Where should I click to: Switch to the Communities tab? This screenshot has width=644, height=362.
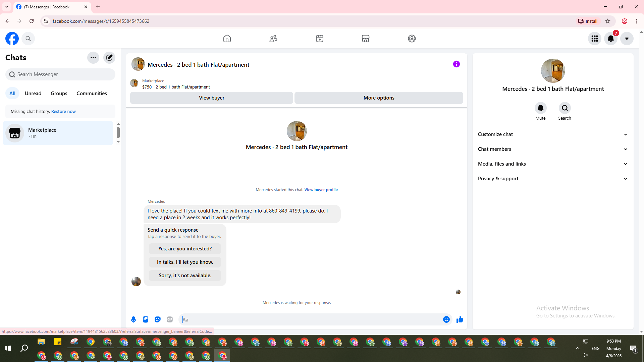92,94
